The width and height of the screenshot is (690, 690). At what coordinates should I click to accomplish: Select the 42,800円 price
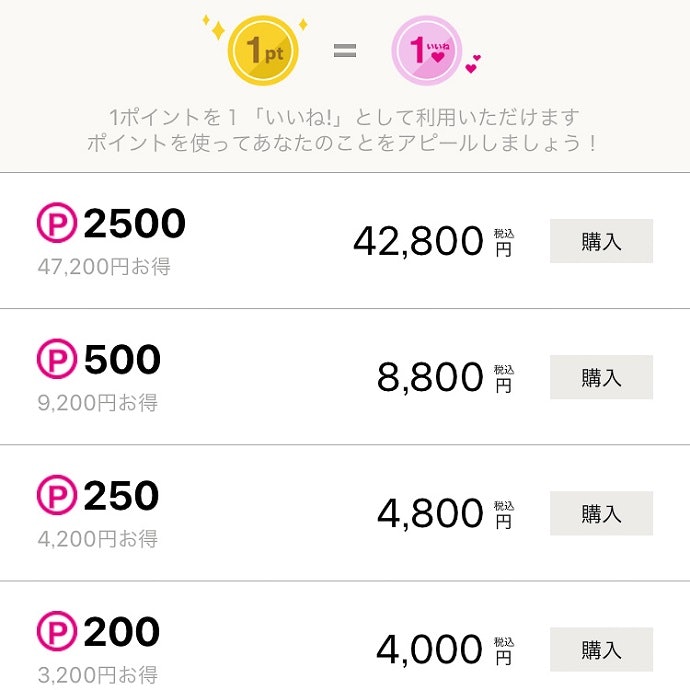(x=432, y=241)
